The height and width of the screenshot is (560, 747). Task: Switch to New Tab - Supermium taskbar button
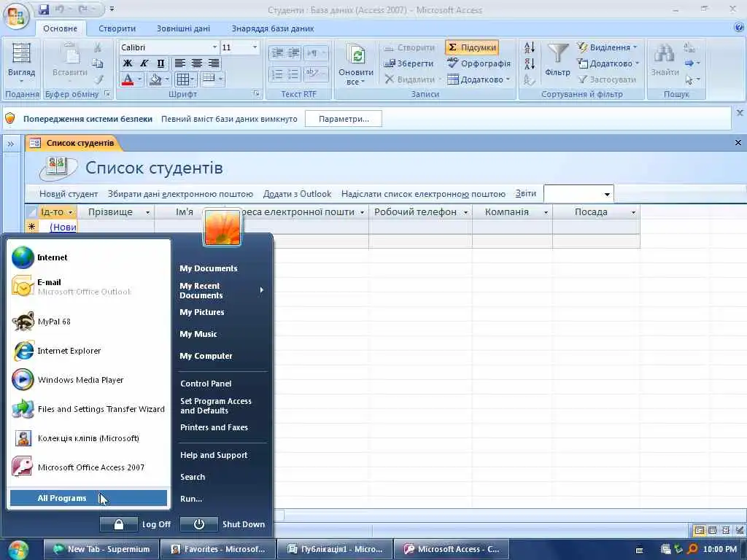(101, 549)
